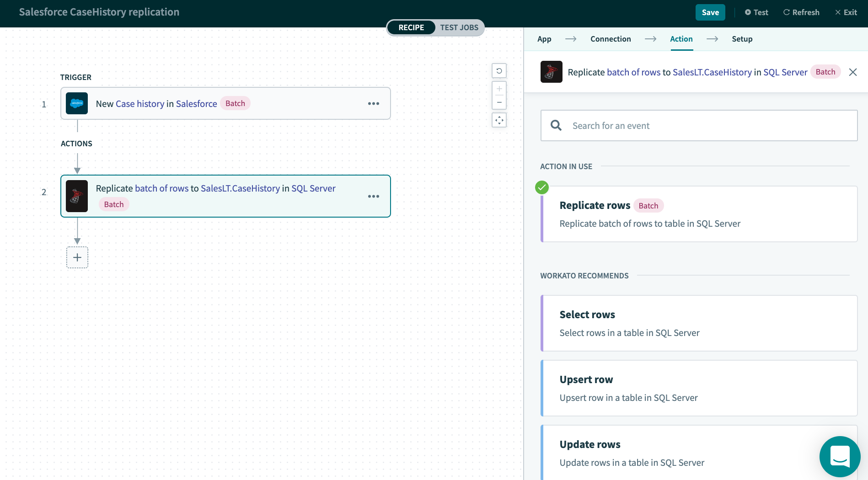Zoom in on the recipe canvas
This screenshot has width=868, height=480.
(x=499, y=89)
